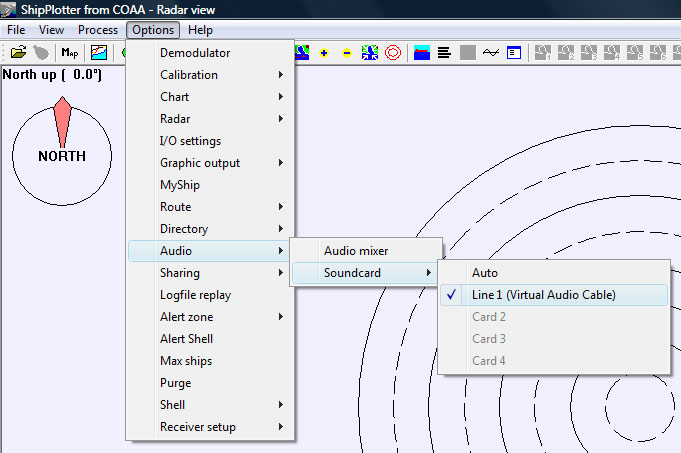Expand the Shell submenu arrow
This screenshot has width=681, height=453.
281,405
